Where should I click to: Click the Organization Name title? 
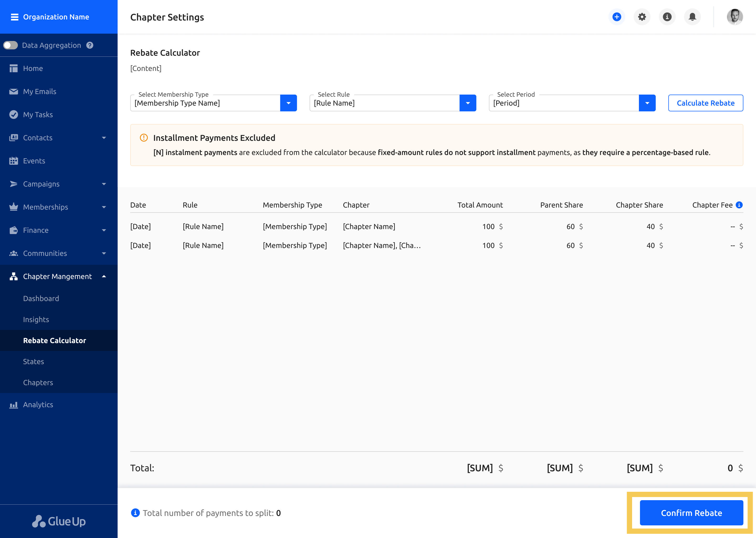56,17
